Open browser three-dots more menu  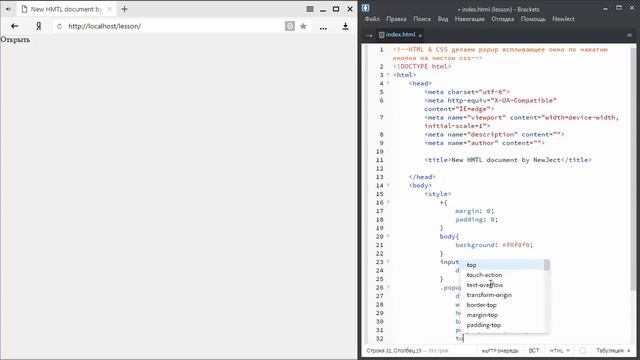pos(323,29)
